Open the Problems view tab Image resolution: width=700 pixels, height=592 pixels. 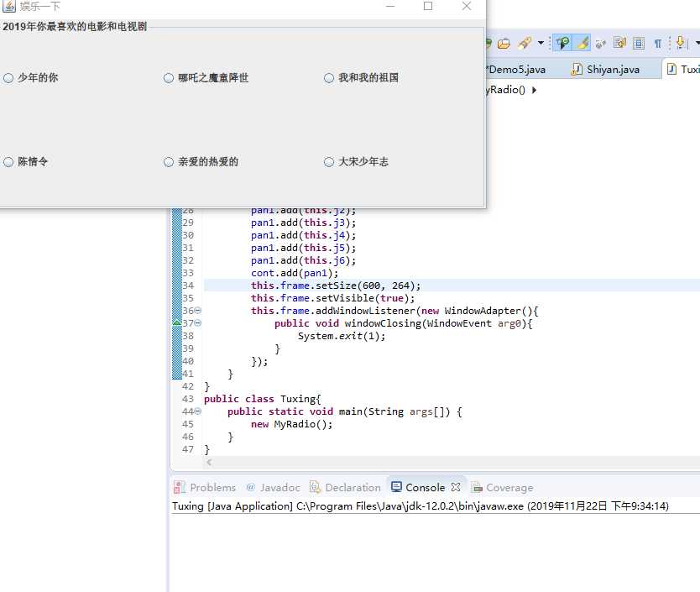[205, 487]
